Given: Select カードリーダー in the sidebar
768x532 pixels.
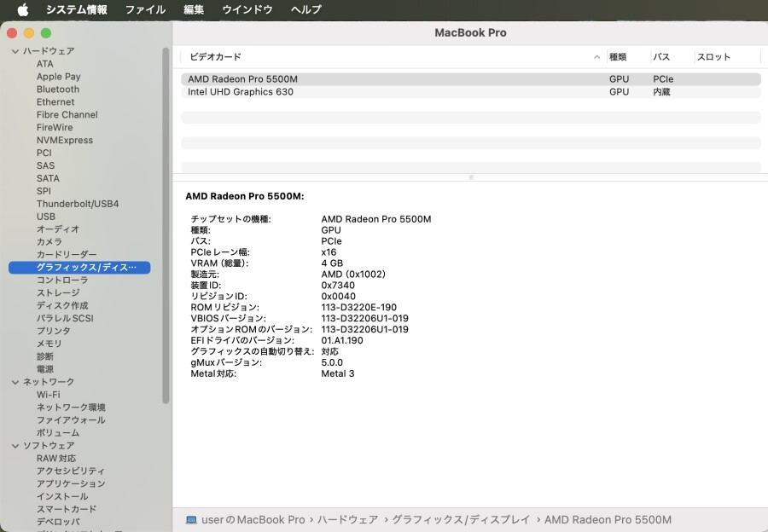Looking at the screenshot, I should 67,255.
